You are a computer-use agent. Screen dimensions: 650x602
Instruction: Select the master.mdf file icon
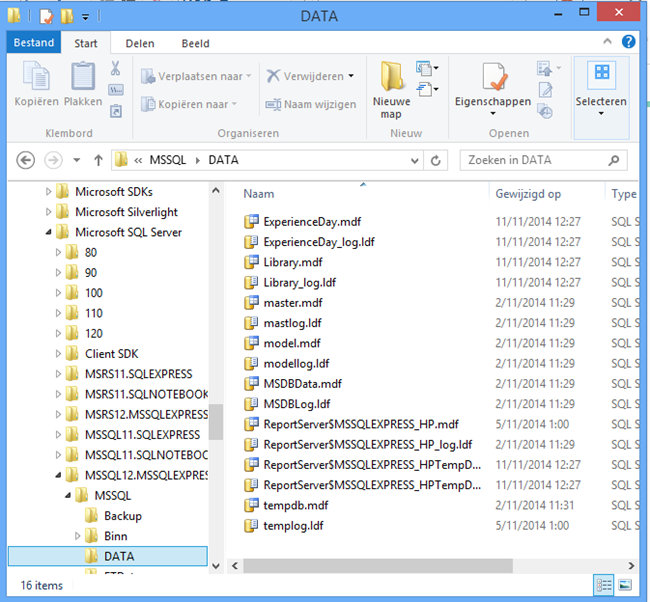[251, 303]
